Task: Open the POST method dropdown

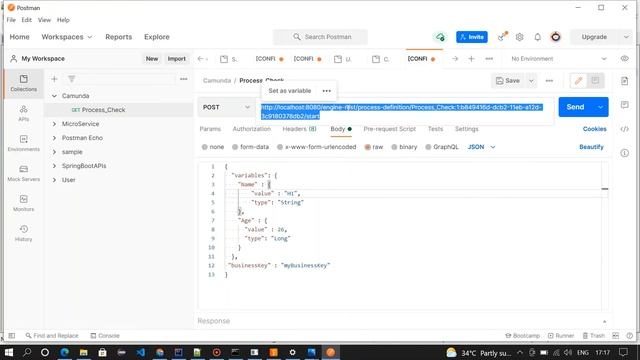Action: pos(227,107)
